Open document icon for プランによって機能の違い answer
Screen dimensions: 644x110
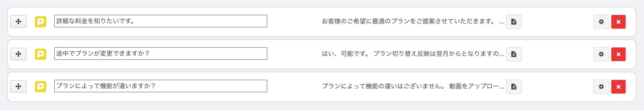click(x=514, y=87)
